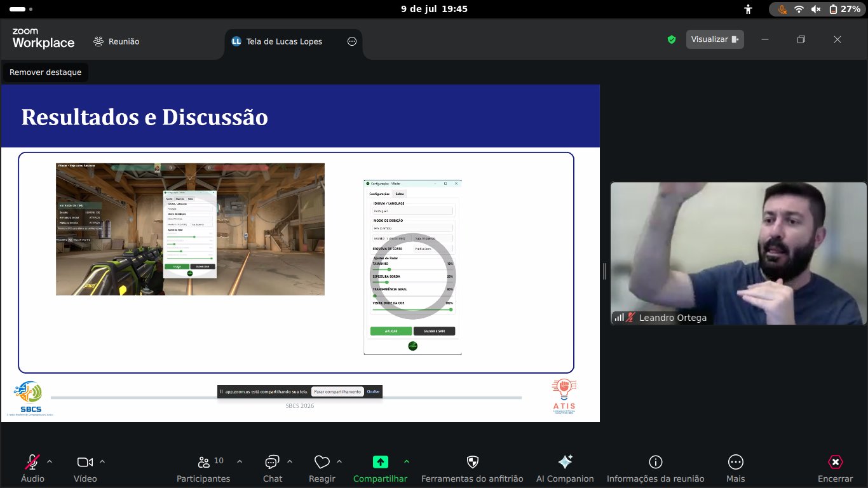Image resolution: width=868 pixels, height=488 pixels.
Task: Click the "SBCS 2026" footer text
Action: click(300, 406)
